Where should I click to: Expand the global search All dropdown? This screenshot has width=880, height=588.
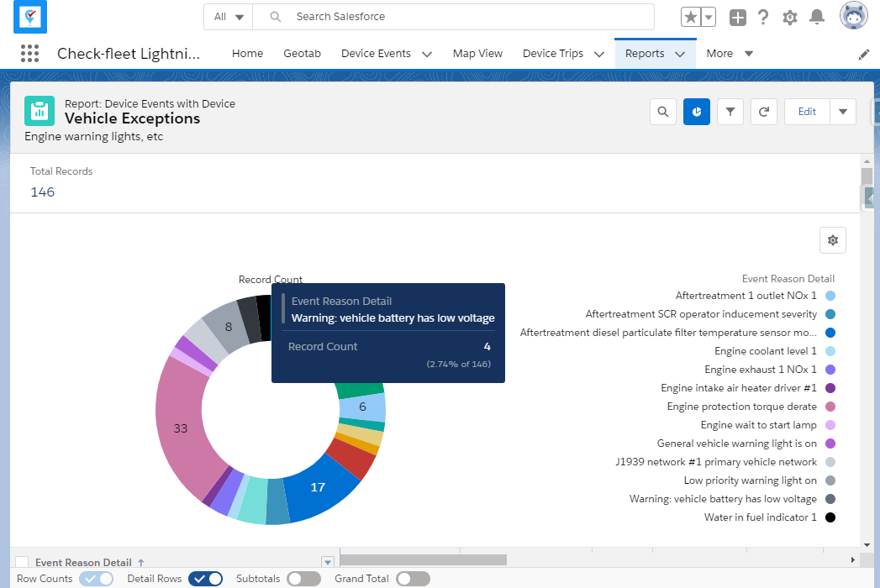tap(228, 16)
